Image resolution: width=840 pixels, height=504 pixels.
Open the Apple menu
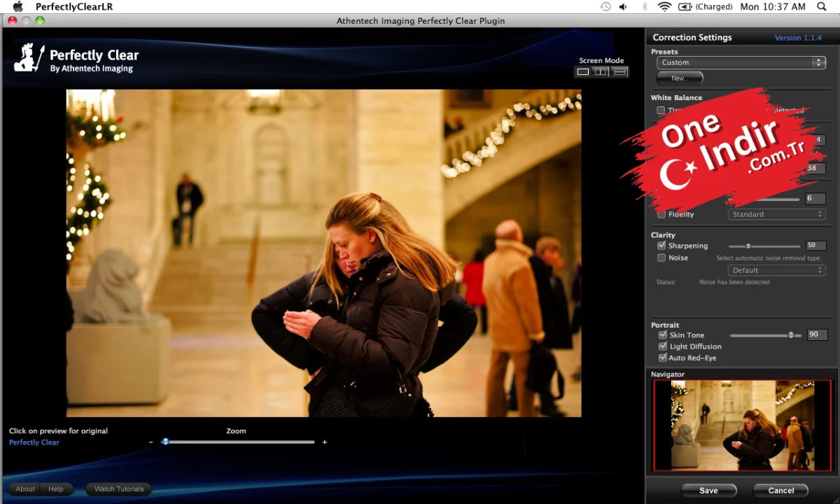click(18, 7)
